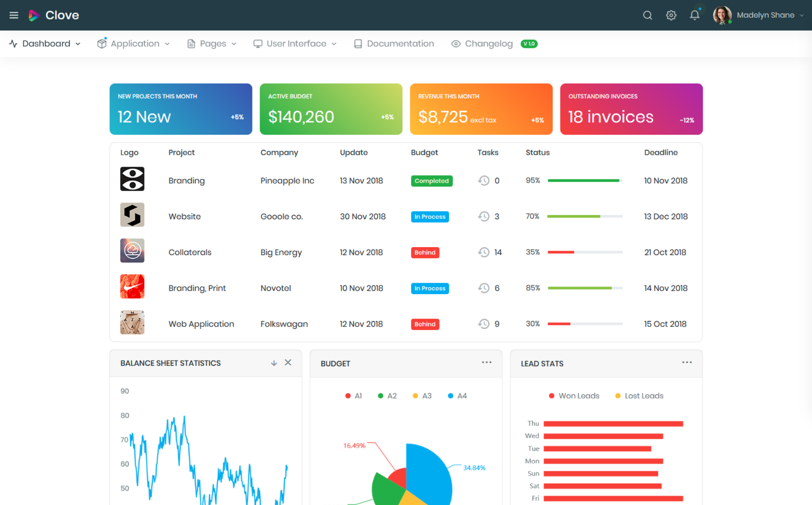Click the Folkswagan row tasks clock icon
This screenshot has height=505, width=812.
(x=484, y=324)
